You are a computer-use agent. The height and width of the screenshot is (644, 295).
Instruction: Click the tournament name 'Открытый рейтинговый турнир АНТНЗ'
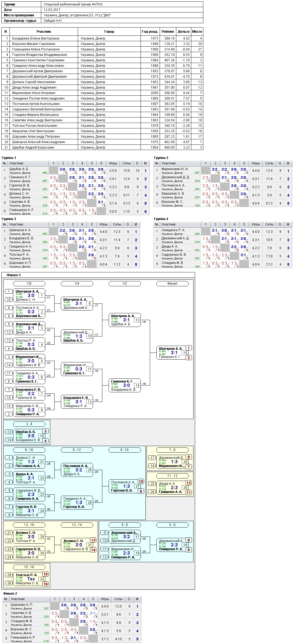73,4
